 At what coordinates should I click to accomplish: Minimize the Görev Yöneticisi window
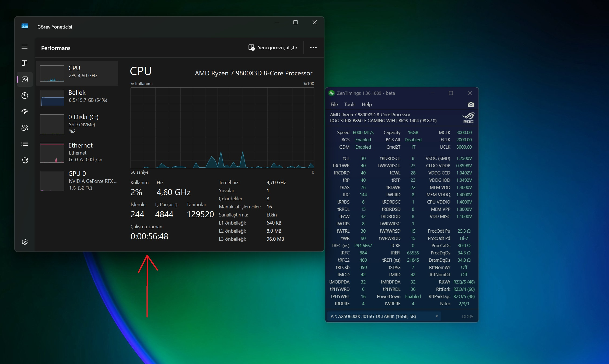pos(277,22)
